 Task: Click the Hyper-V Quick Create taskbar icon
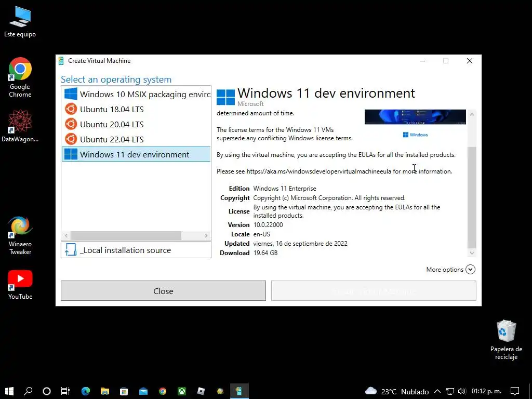(239, 391)
